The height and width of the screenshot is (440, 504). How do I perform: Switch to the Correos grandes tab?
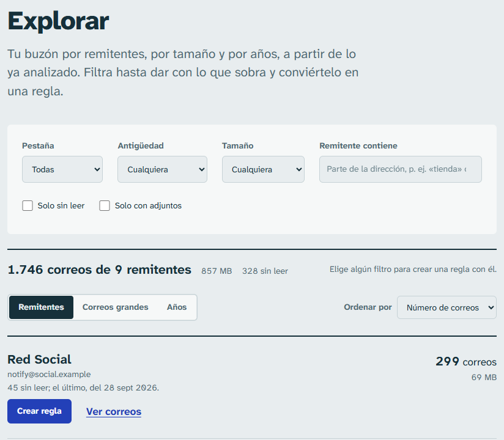click(115, 307)
